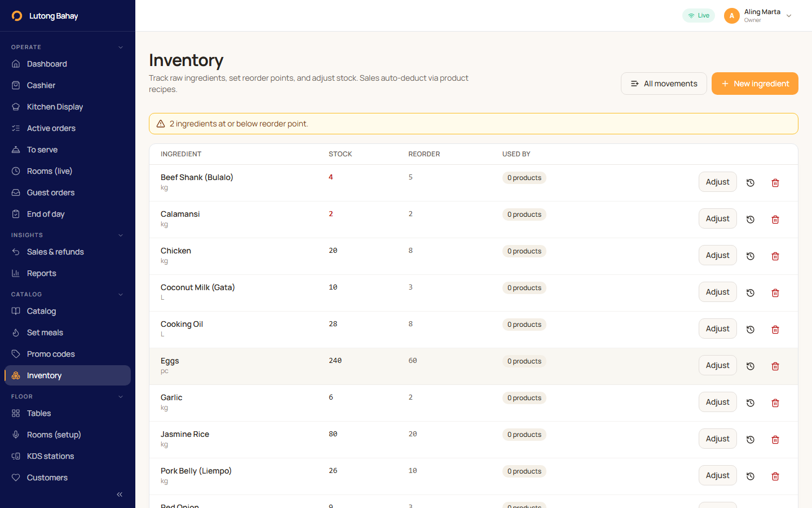Adjust Cooking Oil stock
This screenshot has height=508, width=812.
pyautogui.click(x=717, y=329)
